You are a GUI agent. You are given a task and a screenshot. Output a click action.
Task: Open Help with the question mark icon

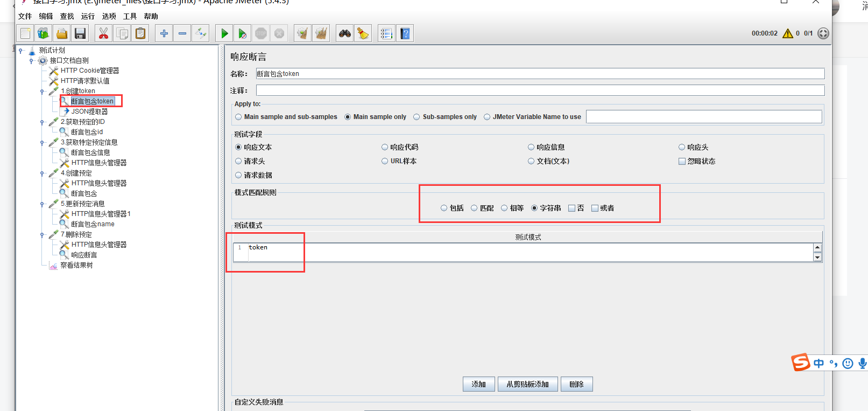pos(405,33)
